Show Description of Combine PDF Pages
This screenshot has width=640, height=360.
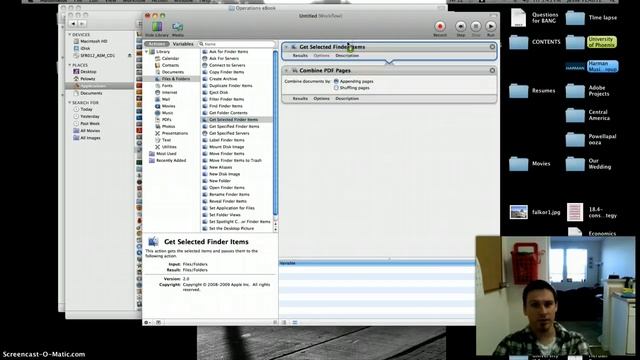click(347, 98)
